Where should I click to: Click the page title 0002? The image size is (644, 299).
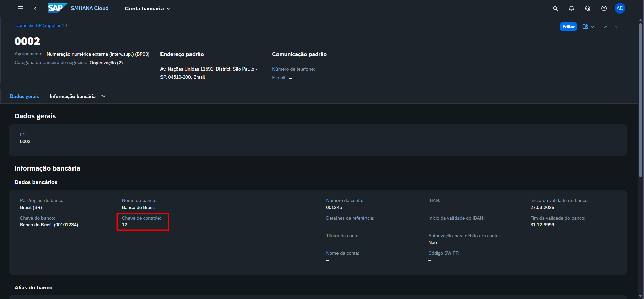27,41
